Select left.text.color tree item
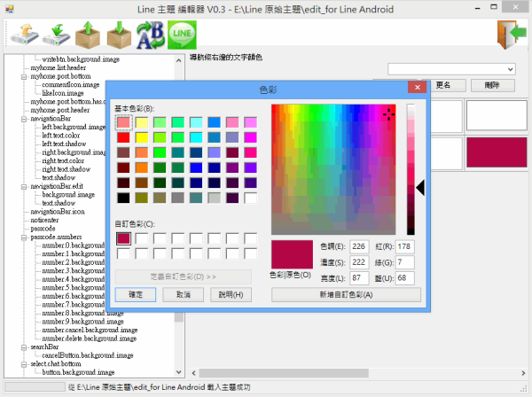Screen dimensions: 532x397 (x=60, y=136)
